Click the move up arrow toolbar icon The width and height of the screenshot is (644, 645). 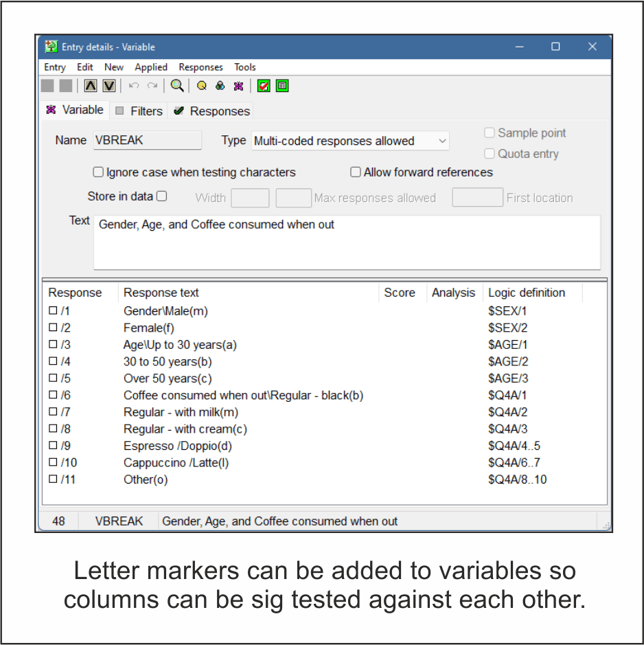tap(91, 86)
